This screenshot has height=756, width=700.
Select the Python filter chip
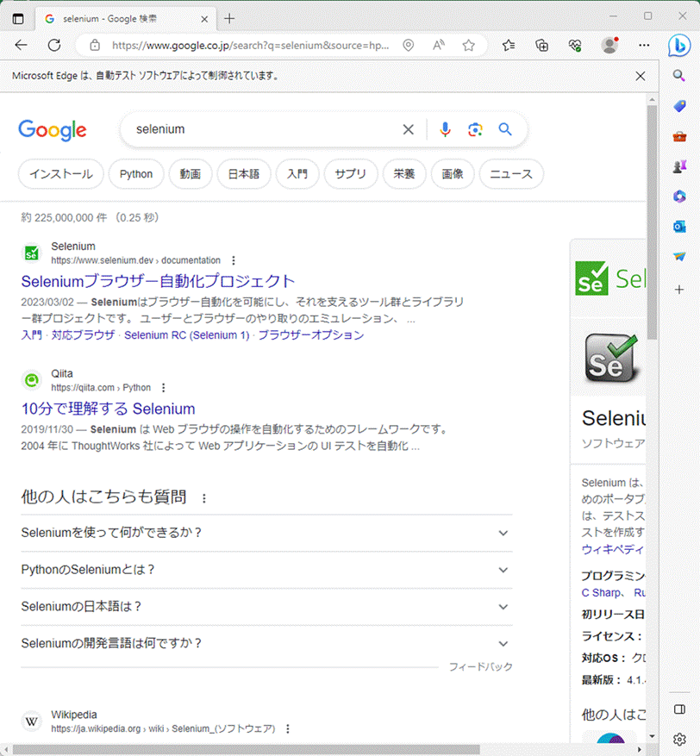(x=136, y=174)
